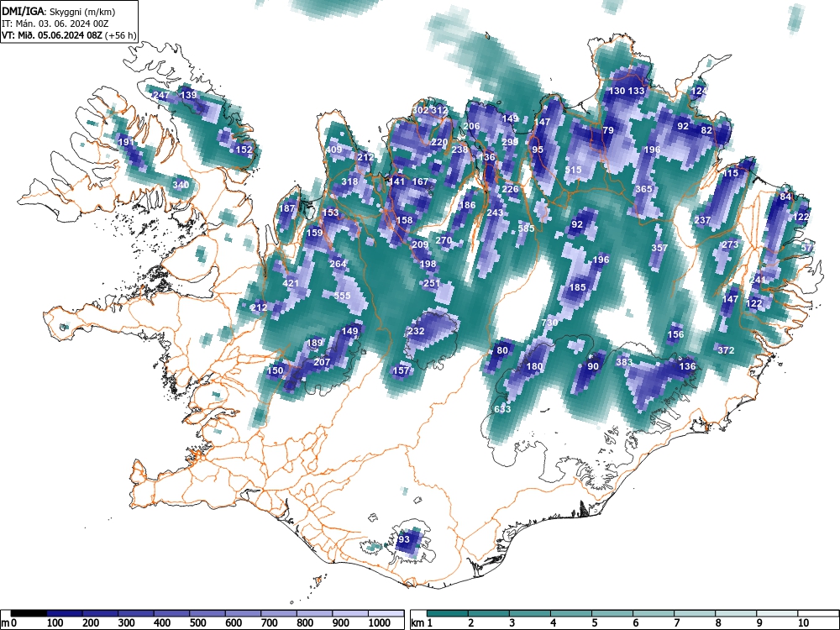
Task: Select the value 312 on the north coast
Action: [x=440, y=110]
